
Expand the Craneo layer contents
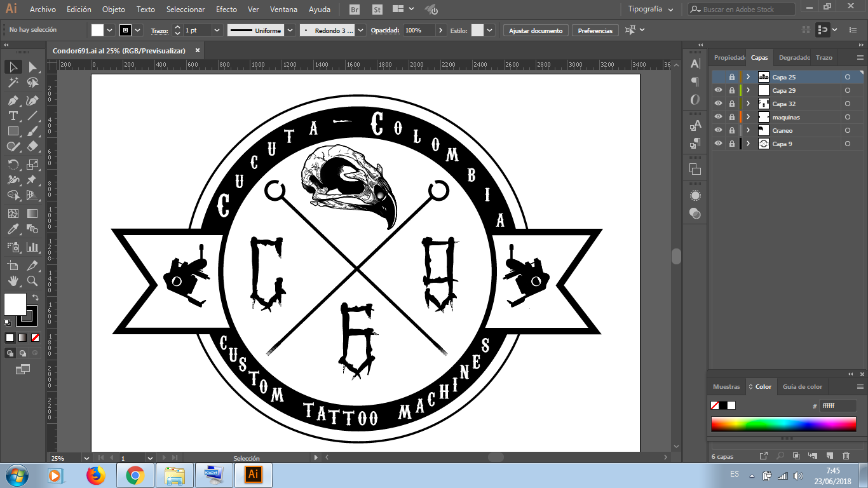click(x=749, y=130)
